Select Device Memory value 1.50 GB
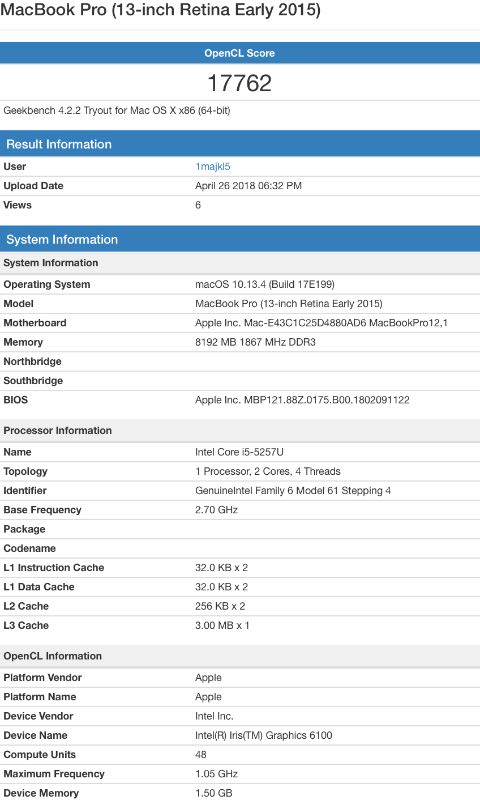The width and height of the screenshot is (480, 800). pos(214,793)
